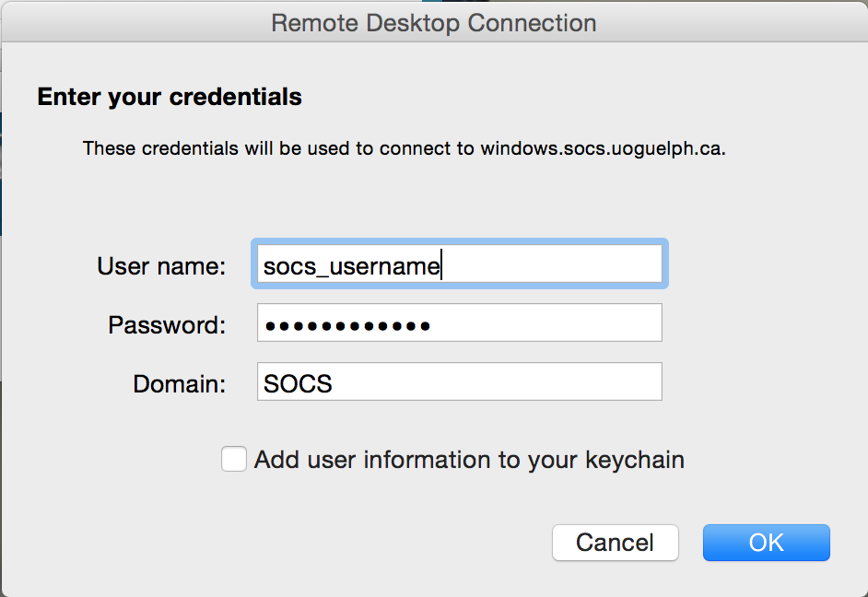Click the 'socs_username' text in field
Viewport: 868px width, 597px height.
click(x=351, y=266)
